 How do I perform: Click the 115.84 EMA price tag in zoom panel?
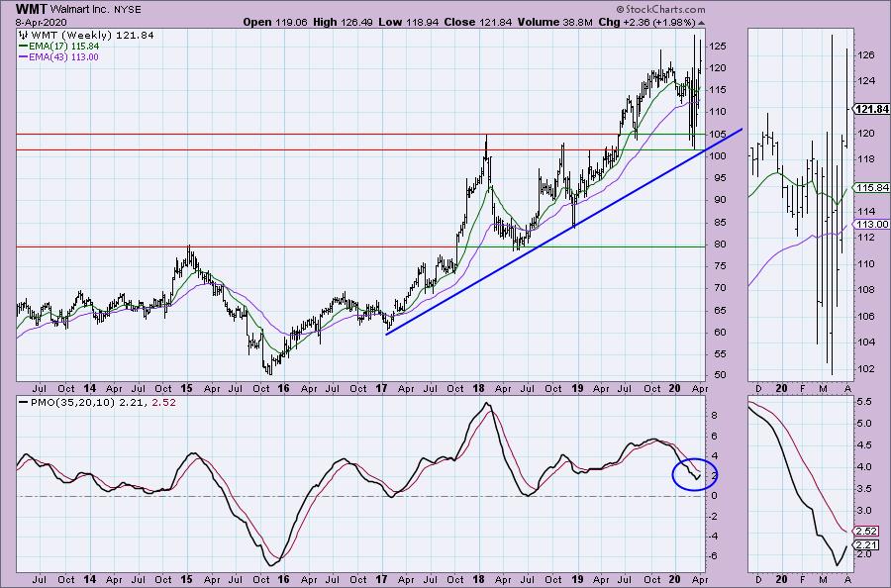click(872, 187)
